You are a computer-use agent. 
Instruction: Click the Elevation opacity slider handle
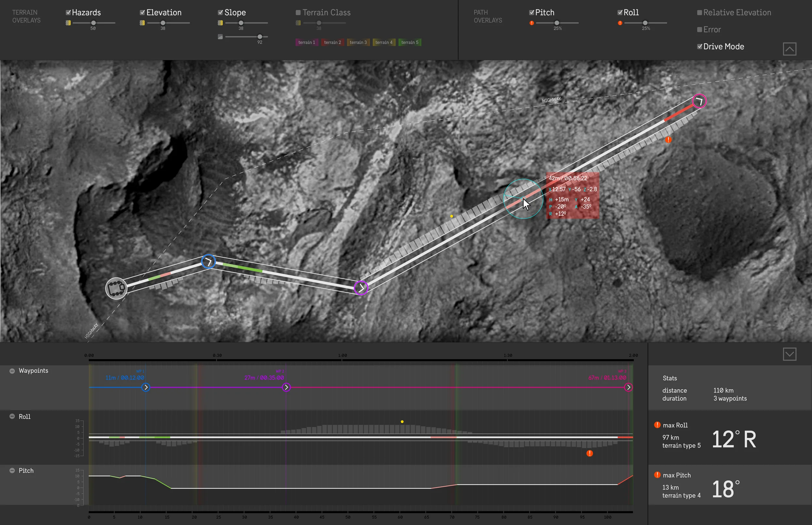[163, 23]
